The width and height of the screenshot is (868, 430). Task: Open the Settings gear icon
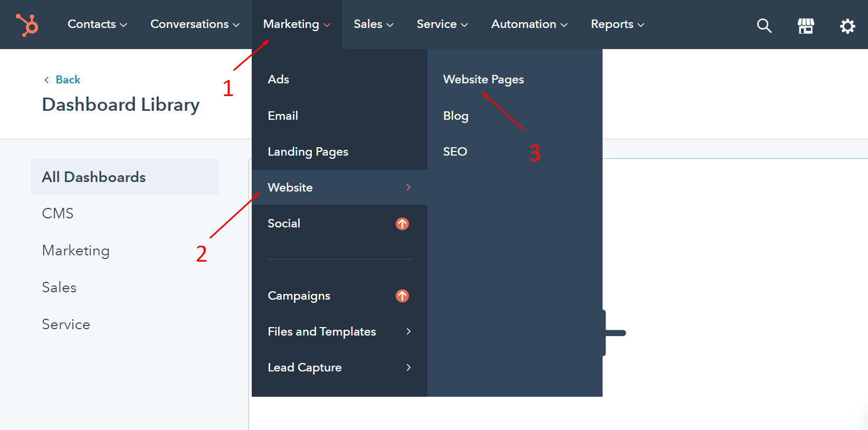(847, 26)
